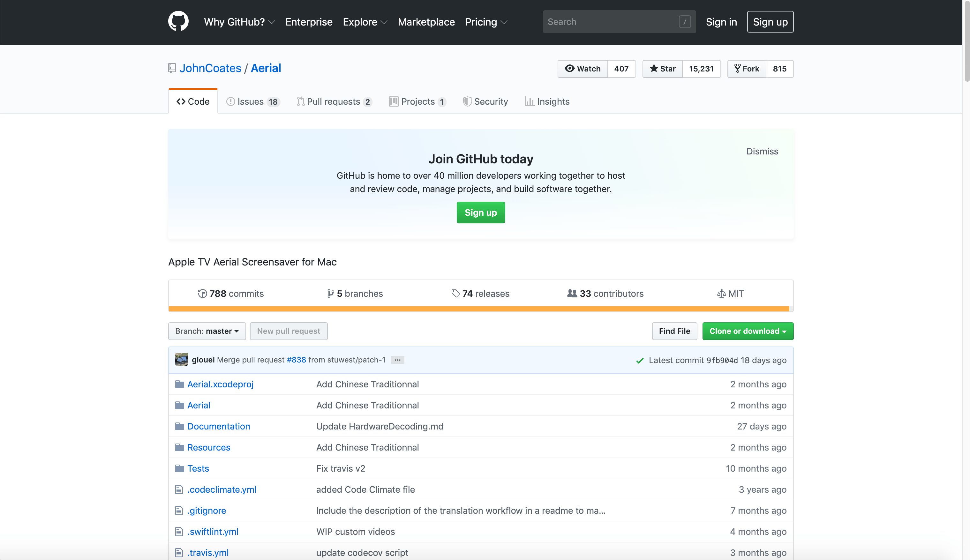Dismiss the Join GitHub banner

coord(762,152)
